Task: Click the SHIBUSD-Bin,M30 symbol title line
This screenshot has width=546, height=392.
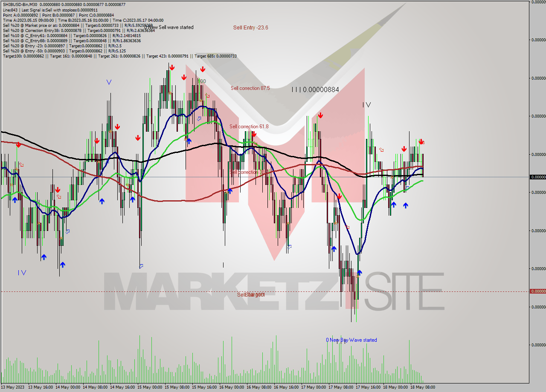Action: (x=64, y=5)
